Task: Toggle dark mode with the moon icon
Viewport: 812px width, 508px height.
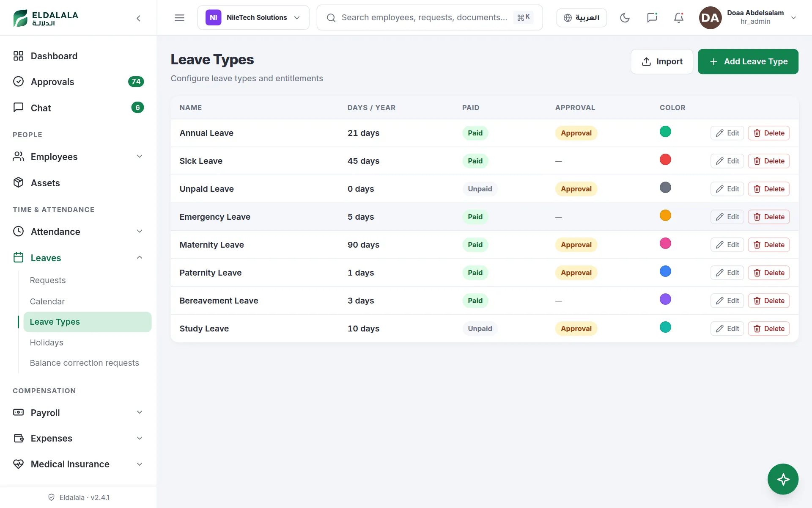Action: click(625, 18)
